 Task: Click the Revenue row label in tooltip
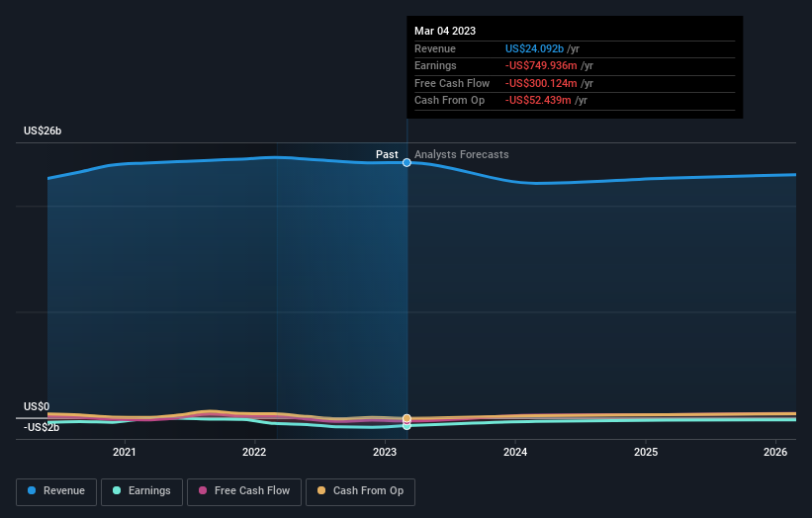pyautogui.click(x=435, y=48)
